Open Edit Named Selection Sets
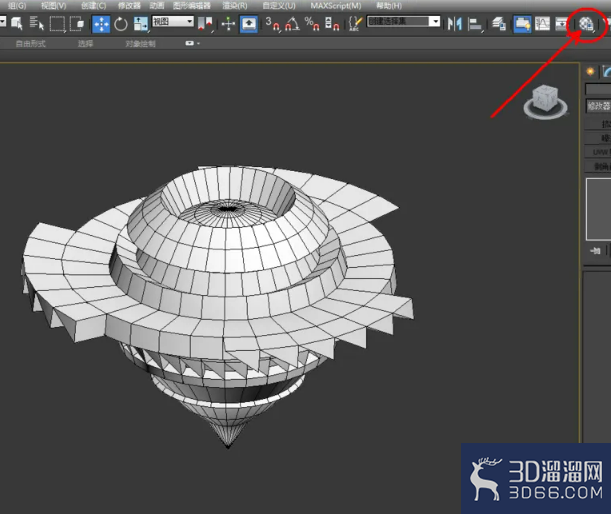Image resolution: width=611 pixels, height=514 pixels. point(355,24)
